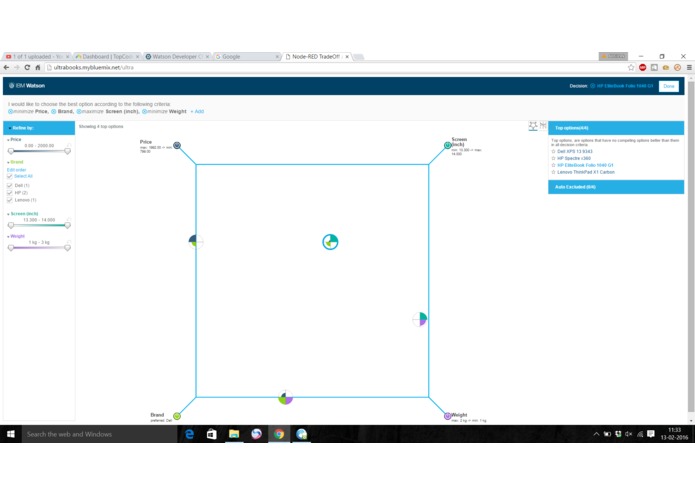Expand the Auto Excluded panel
This screenshot has width=695, height=494.
point(616,187)
